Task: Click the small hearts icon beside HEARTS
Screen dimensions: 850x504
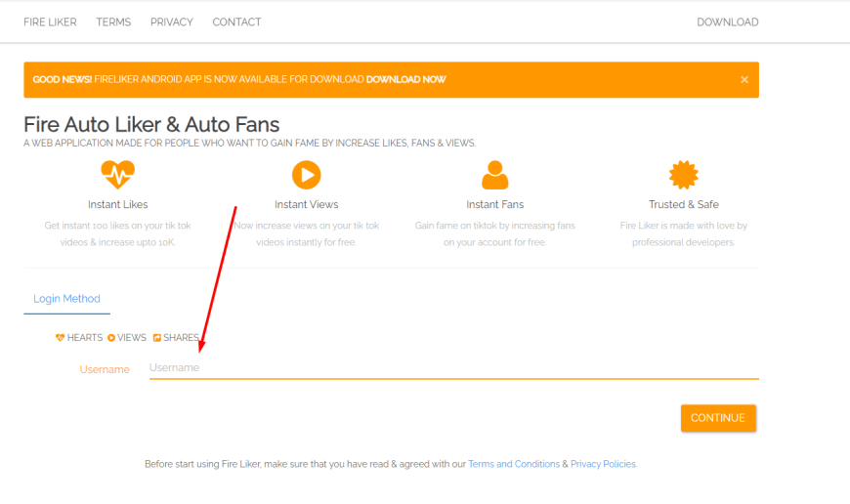Action: [x=61, y=338]
